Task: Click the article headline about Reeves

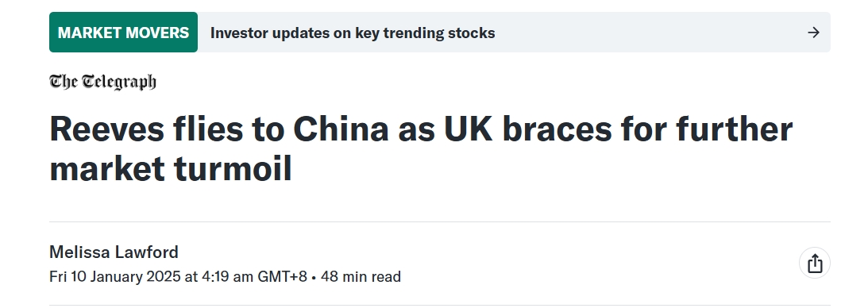Action: point(421,148)
